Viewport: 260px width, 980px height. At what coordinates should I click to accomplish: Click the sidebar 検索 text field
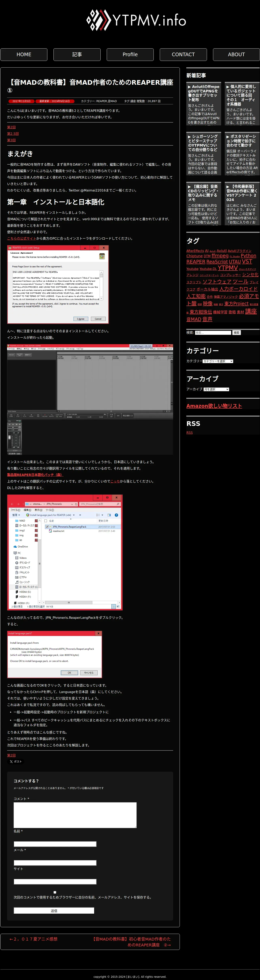[x=213, y=332]
